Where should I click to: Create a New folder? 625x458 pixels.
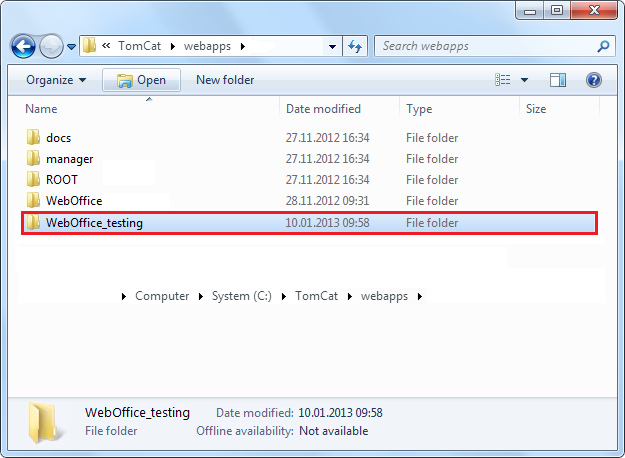(x=225, y=80)
